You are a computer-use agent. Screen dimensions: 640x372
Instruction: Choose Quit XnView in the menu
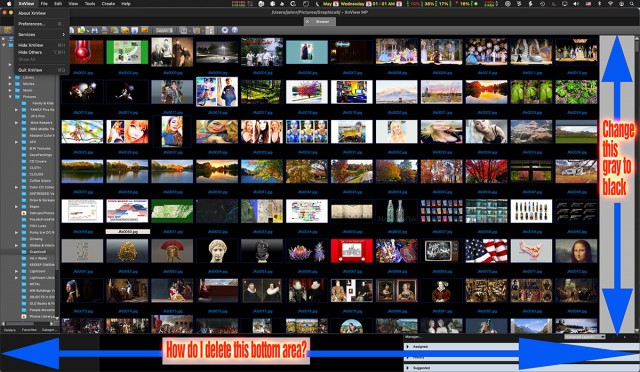30,70
